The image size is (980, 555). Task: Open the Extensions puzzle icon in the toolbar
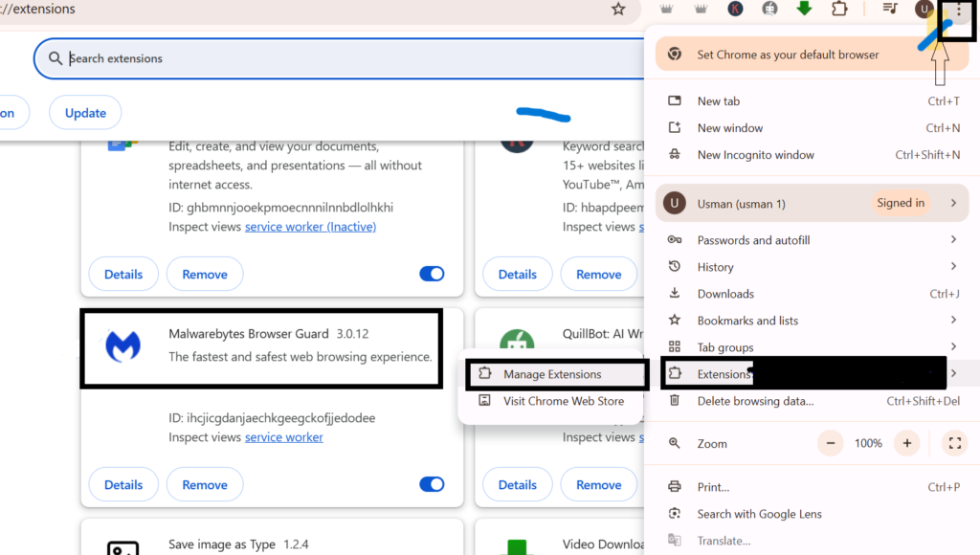coord(839,9)
